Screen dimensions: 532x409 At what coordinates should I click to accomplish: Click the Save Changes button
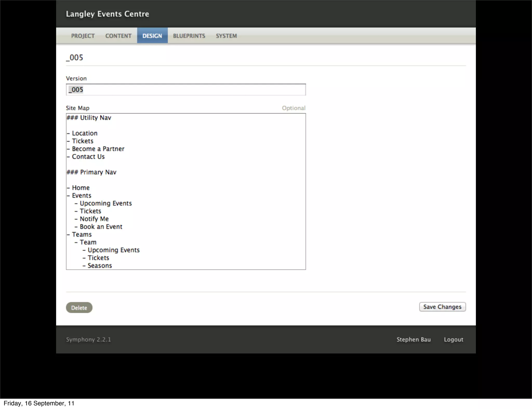[442, 307]
